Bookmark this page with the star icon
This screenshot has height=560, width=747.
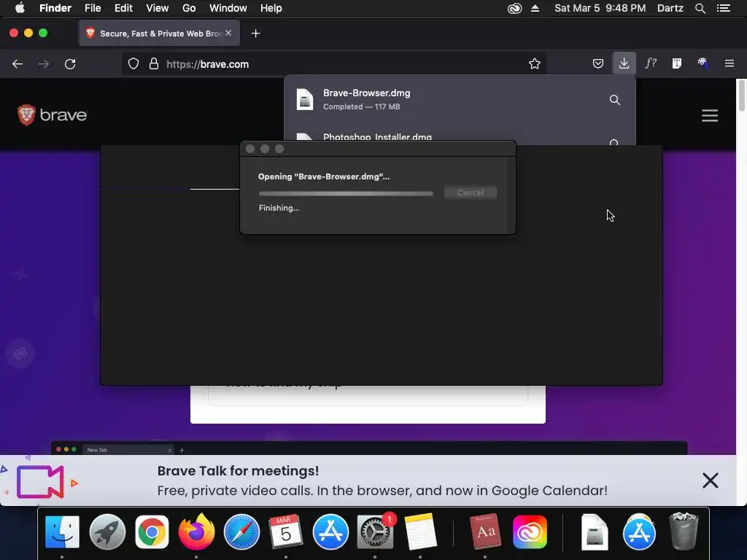click(535, 64)
